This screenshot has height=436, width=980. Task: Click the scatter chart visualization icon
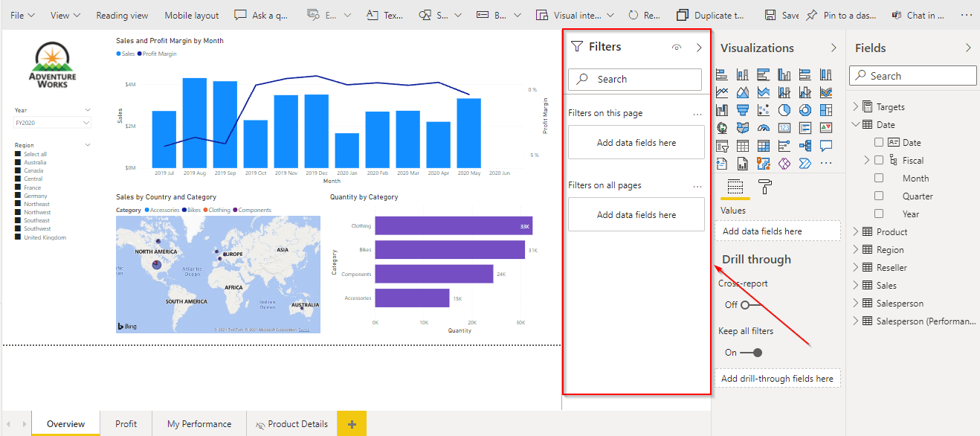click(x=763, y=110)
